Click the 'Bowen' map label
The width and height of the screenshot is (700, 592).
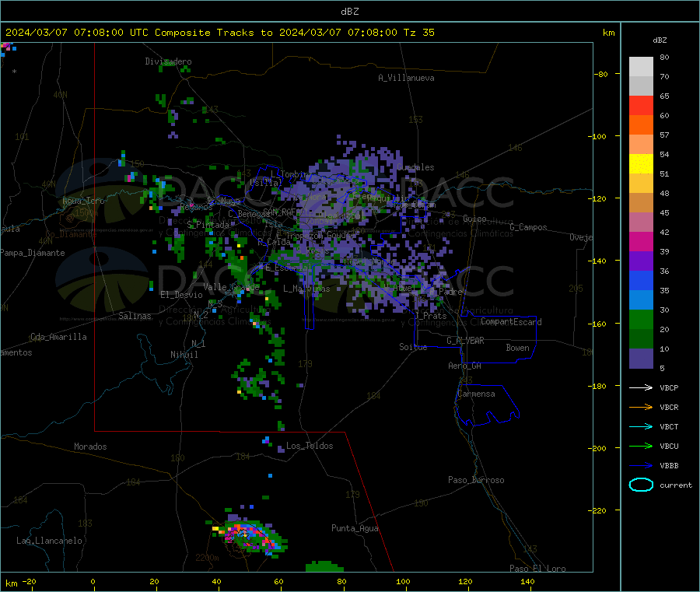click(517, 348)
